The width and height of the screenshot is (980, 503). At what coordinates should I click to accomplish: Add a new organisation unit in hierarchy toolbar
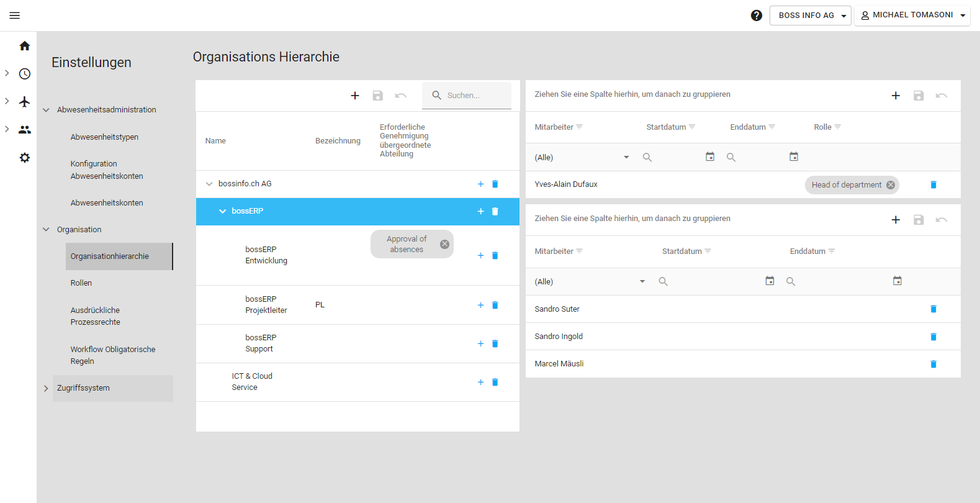(355, 96)
